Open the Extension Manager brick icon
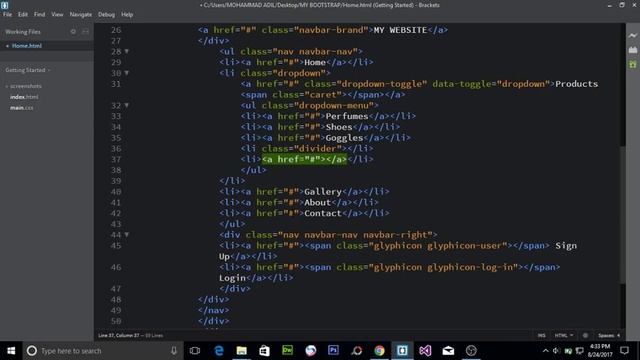The height and width of the screenshot is (360, 640). coord(633,50)
